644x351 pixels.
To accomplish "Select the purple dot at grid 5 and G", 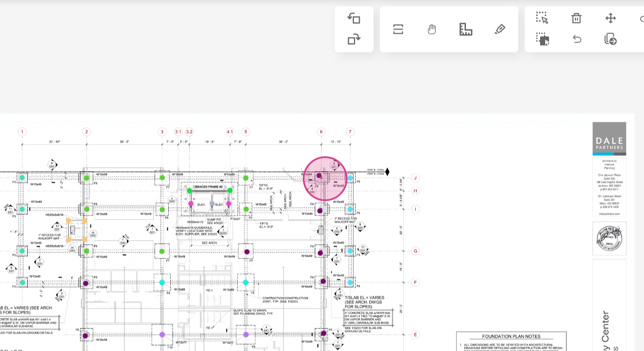I will pos(247,252).
